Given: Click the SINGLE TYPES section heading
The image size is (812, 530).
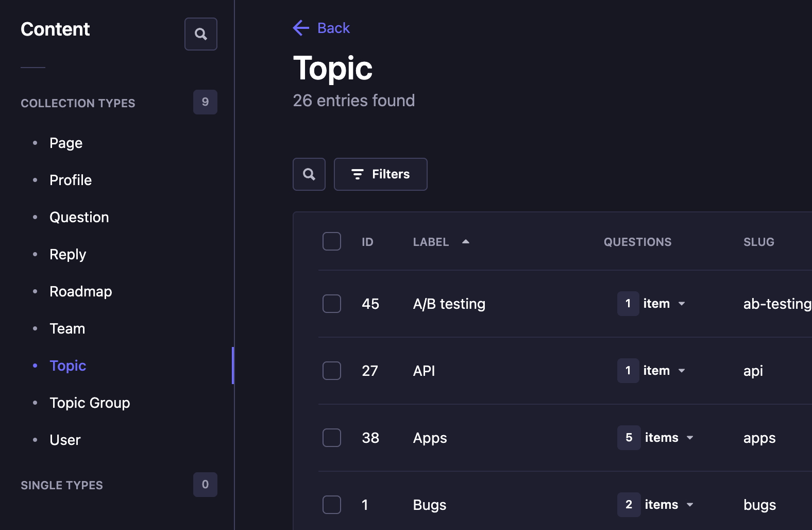Looking at the screenshot, I should [62, 485].
